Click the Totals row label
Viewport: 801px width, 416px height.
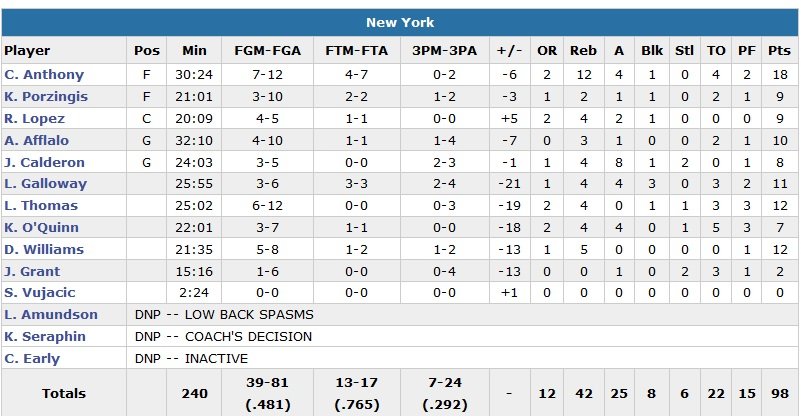coord(64,394)
